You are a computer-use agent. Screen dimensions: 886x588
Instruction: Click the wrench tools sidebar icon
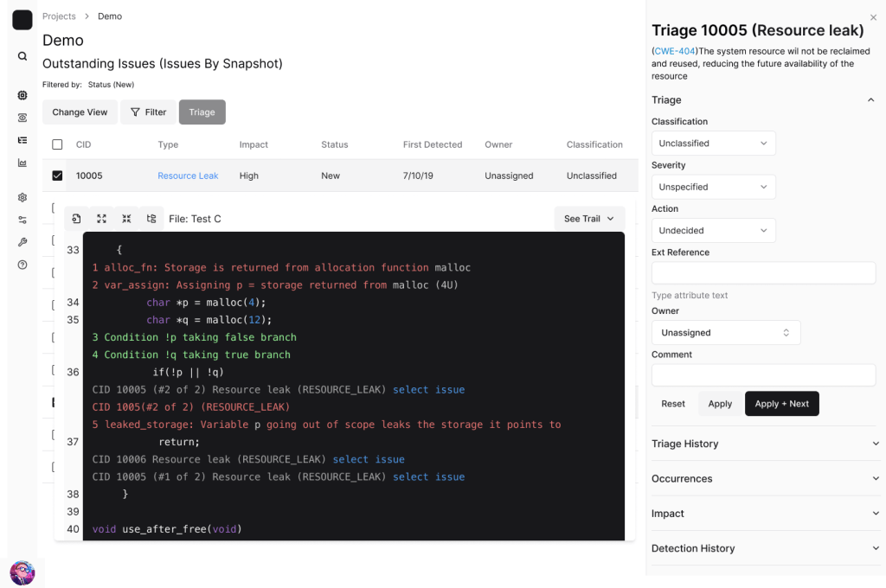click(x=22, y=242)
